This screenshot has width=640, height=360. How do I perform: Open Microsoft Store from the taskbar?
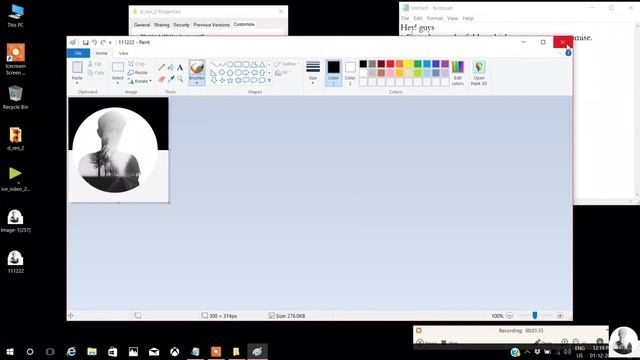[113, 351]
